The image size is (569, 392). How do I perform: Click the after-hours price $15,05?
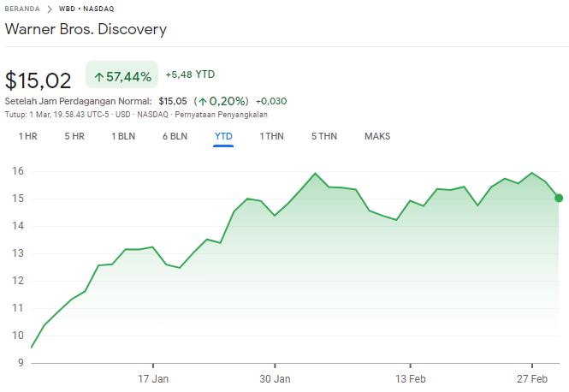point(173,101)
